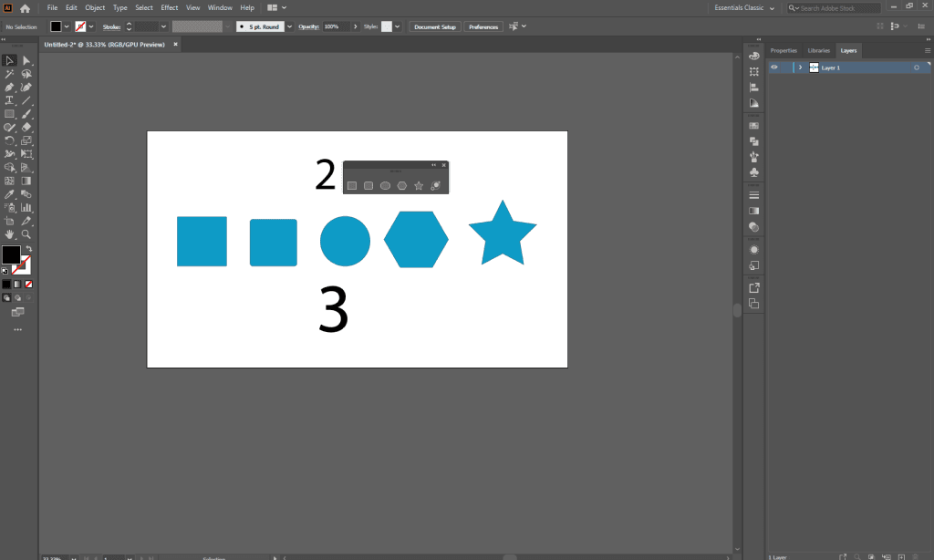Select the Zoom tool

26,234
